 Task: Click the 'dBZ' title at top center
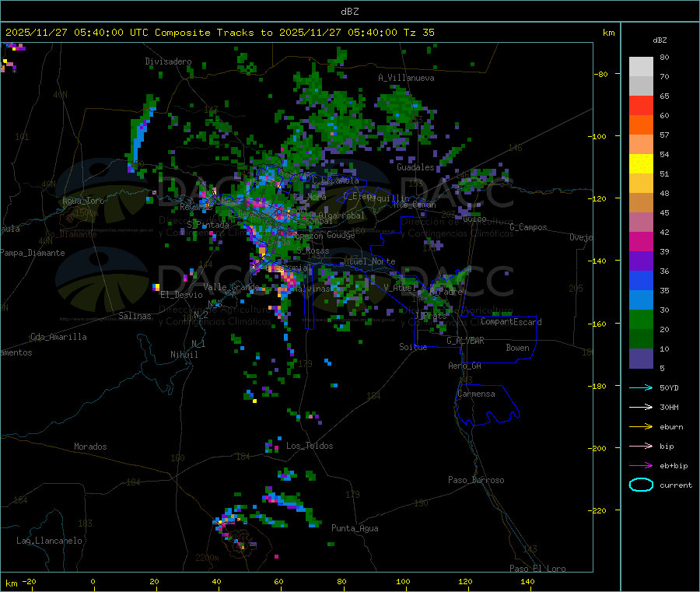(349, 12)
